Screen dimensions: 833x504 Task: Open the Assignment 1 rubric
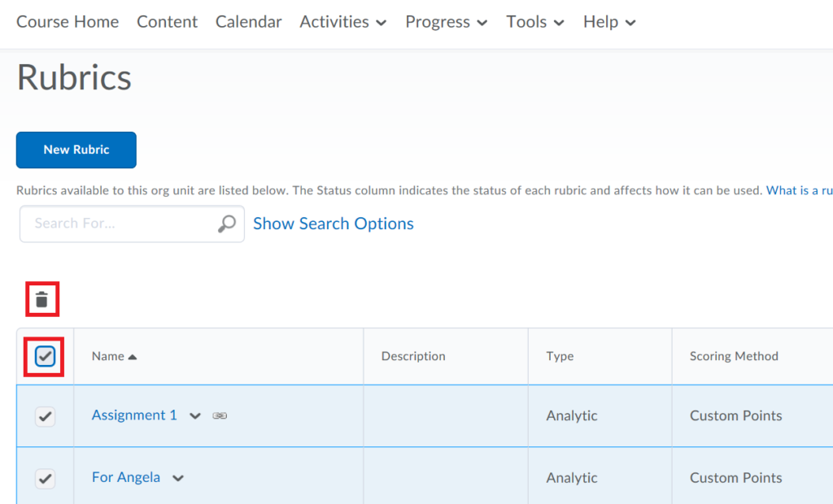coord(133,415)
